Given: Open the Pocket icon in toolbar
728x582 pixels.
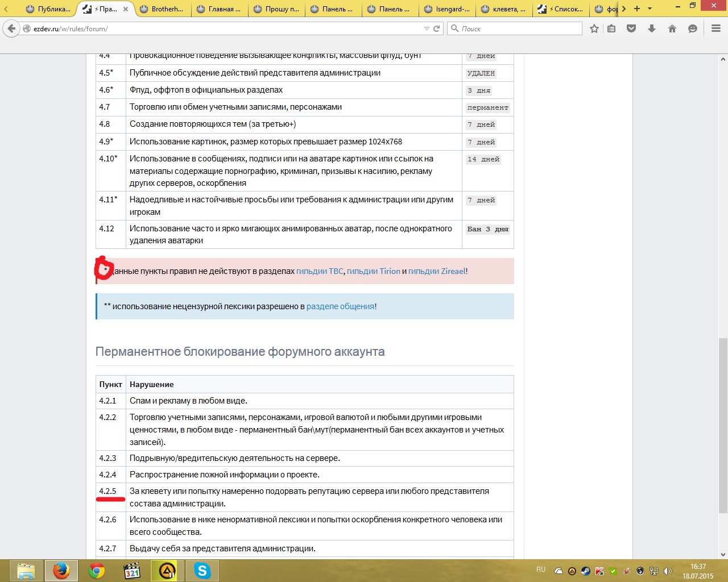Looking at the screenshot, I should (x=631, y=28).
